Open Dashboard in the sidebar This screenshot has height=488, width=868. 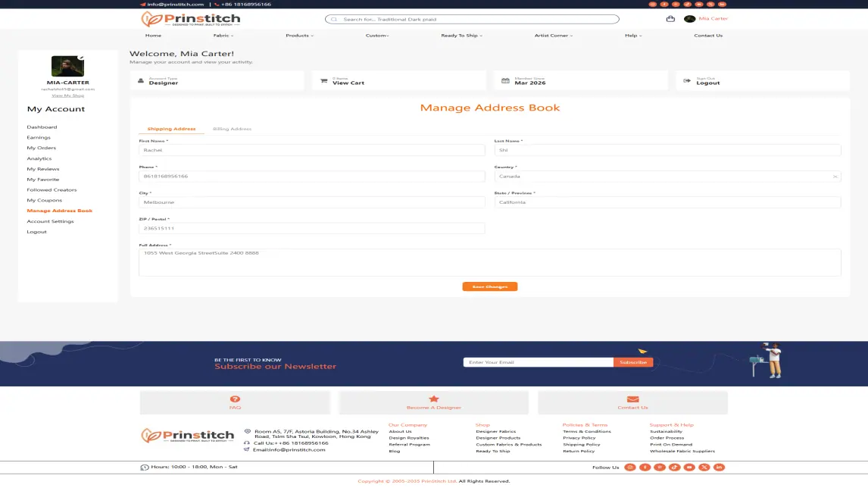tap(42, 127)
